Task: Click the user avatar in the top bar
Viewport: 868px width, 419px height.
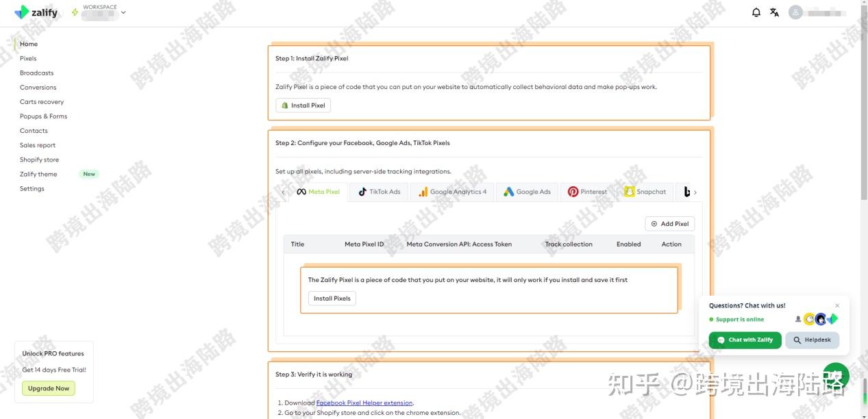Action: pyautogui.click(x=795, y=12)
